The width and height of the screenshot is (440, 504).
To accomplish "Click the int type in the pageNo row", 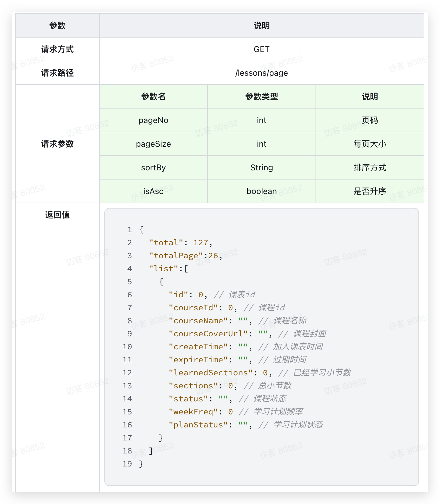I will click(261, 120).
